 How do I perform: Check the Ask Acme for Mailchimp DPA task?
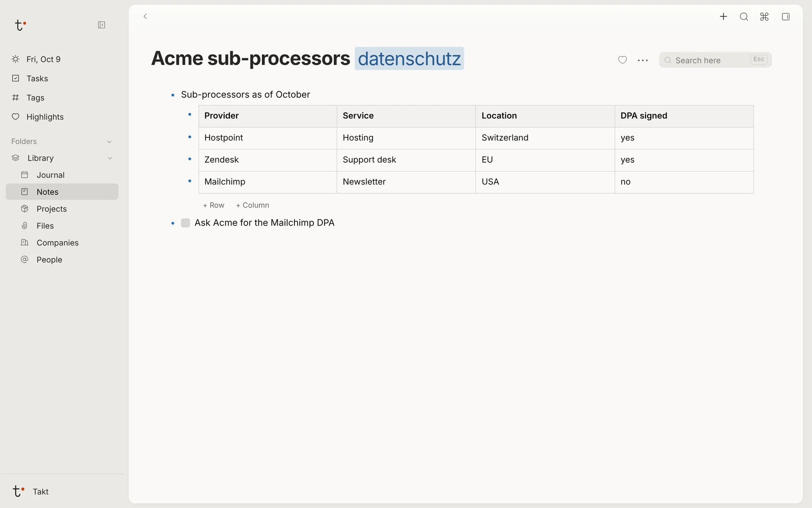tap(186, 223)
